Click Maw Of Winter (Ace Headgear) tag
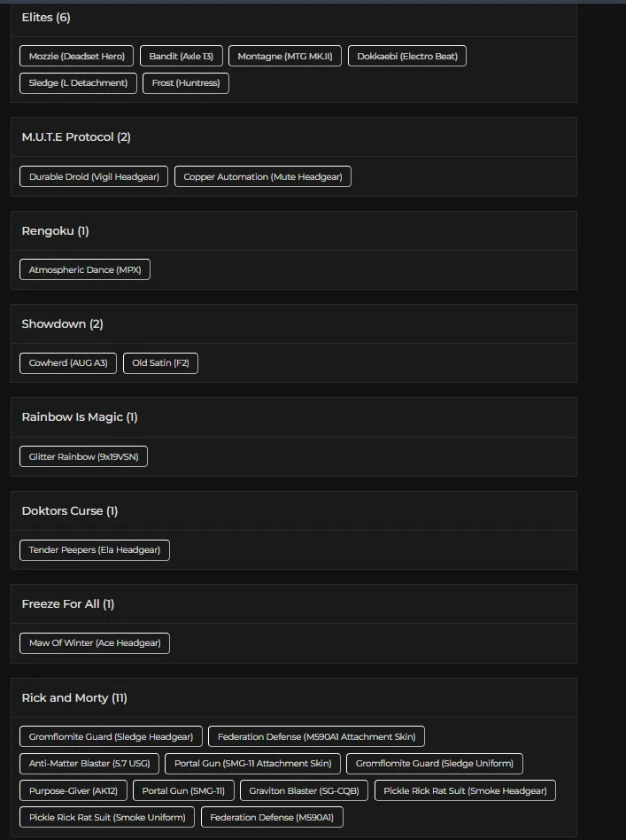Viewport: 626px width, 840px height. pyautogui.click(x=95, y=642)
